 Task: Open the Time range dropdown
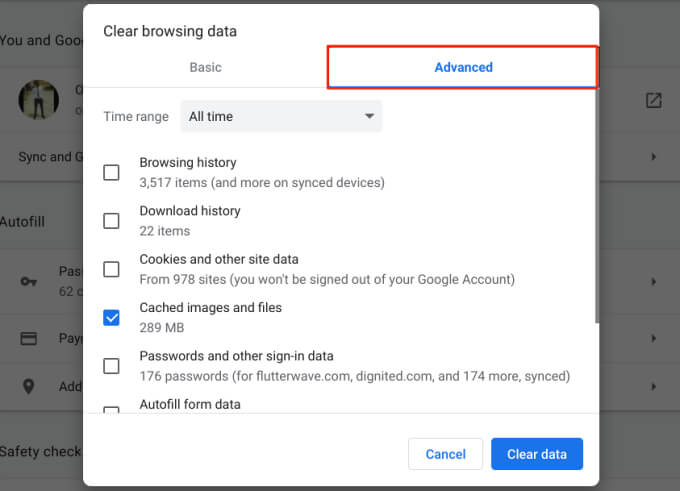tap(280, 116)
